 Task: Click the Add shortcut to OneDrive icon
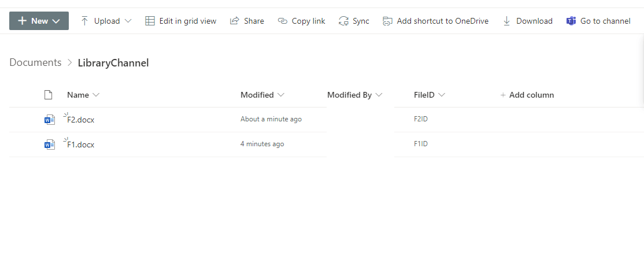388,21
